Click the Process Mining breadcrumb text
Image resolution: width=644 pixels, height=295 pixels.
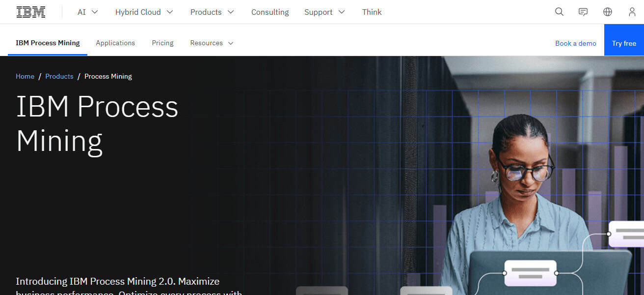coord(108,76)
